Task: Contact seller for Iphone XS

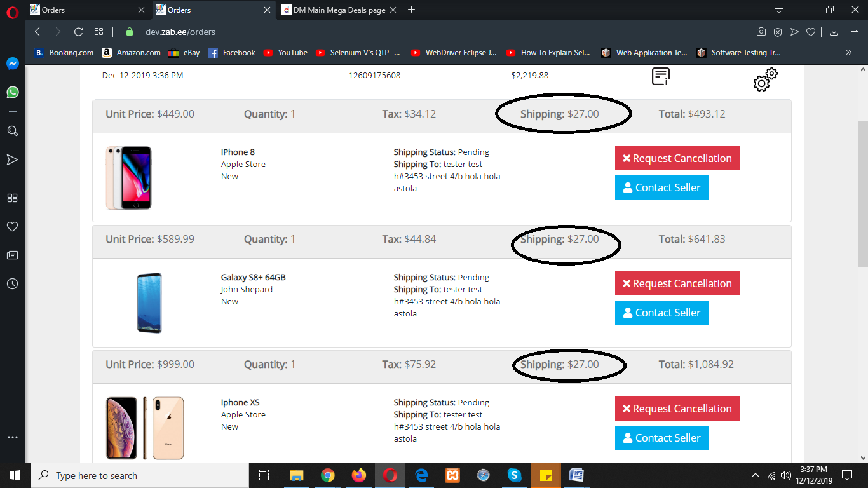Action: (x=662, y=438)
